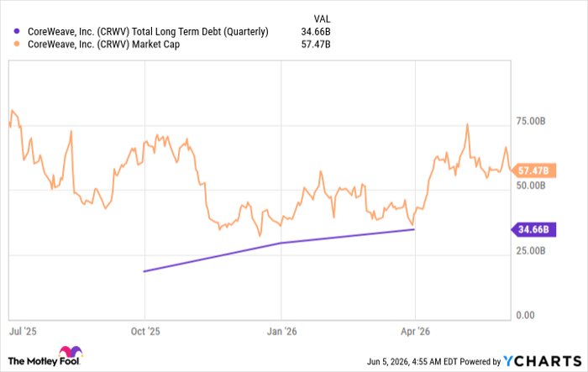
Task: Click the orange Market Cap legend dot
Action: click(17, 45)
